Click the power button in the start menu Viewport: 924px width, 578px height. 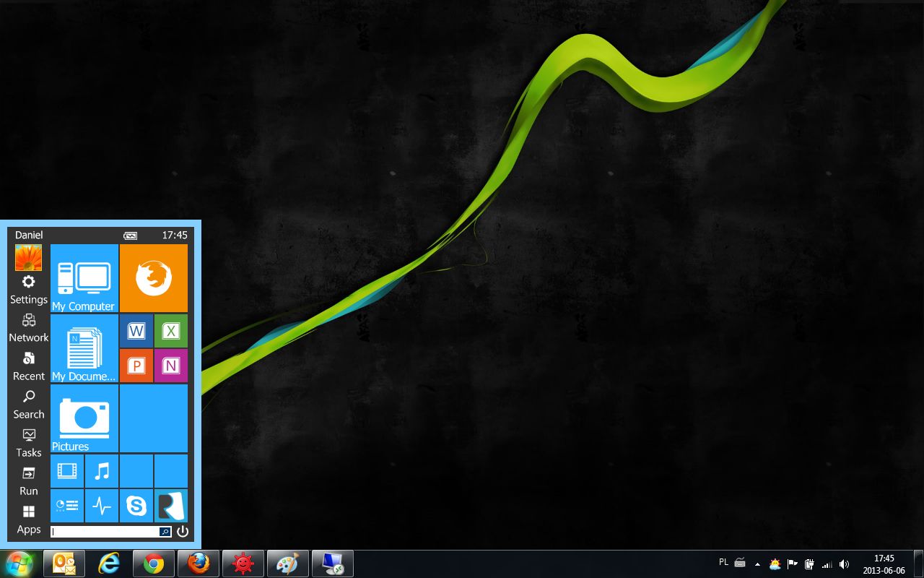pos(183,532)
